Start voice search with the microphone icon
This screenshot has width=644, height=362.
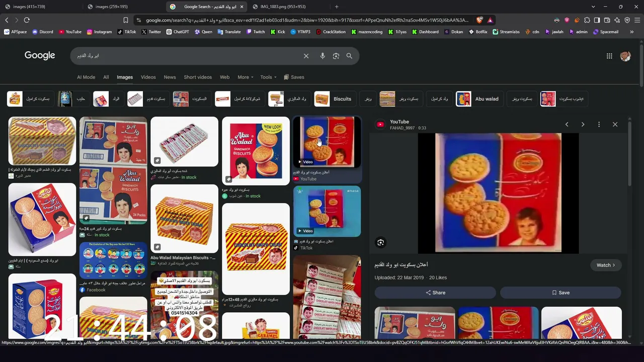coord(323,56)
